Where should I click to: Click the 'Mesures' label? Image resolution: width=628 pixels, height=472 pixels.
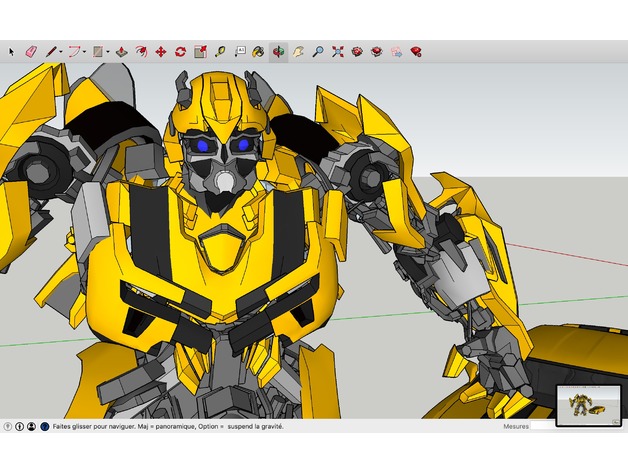(x=516, y=426)
